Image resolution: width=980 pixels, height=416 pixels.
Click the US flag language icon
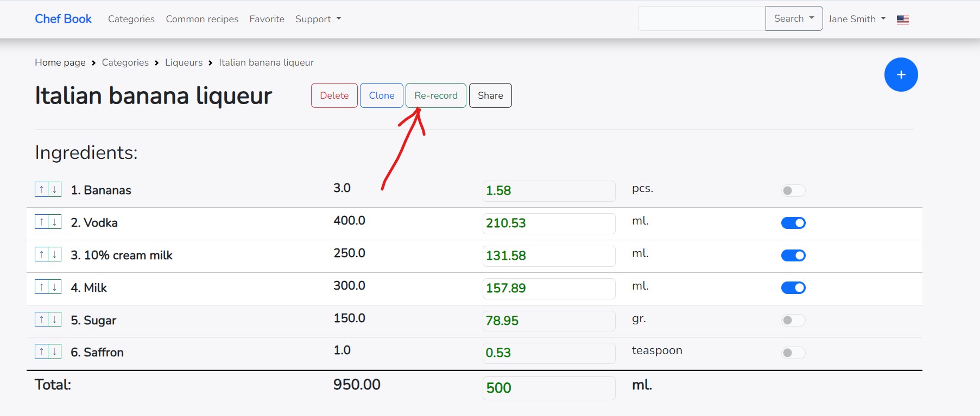tap(902, 20)
